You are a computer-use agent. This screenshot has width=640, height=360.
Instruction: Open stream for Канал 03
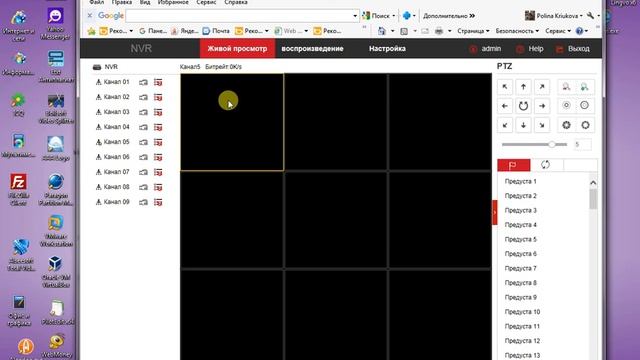143,112
